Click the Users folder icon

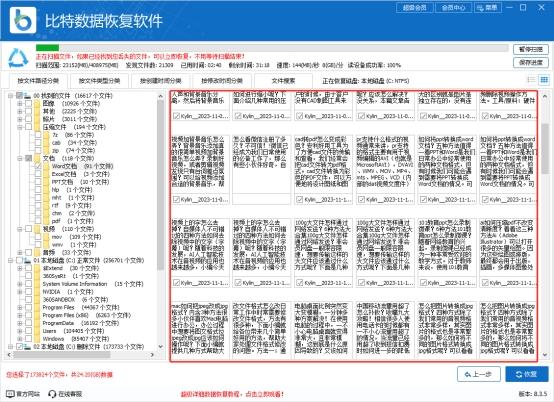coord(37,331)
